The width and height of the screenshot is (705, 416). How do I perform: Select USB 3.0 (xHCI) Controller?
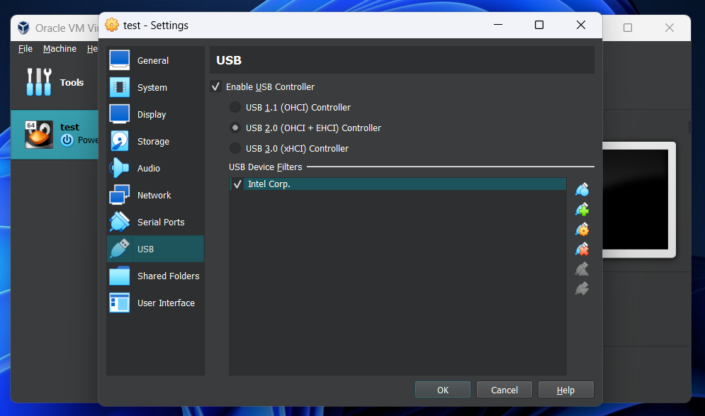coord(235,148)
